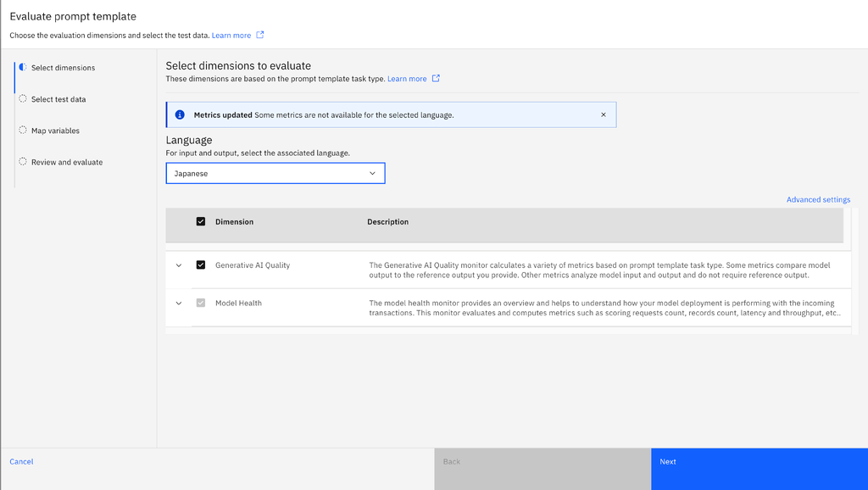Go to the Select test data step
The image size is (868, 490).
58,99
